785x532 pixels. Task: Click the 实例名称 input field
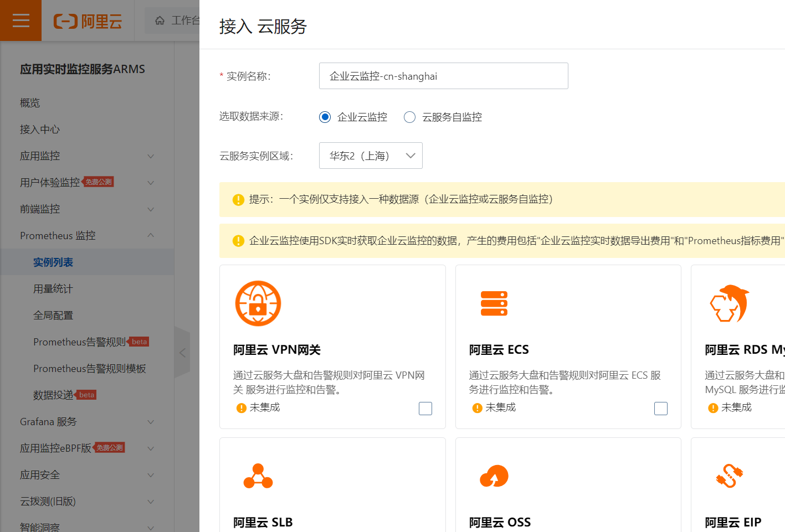pyautogui.click(x=444, y=76)
